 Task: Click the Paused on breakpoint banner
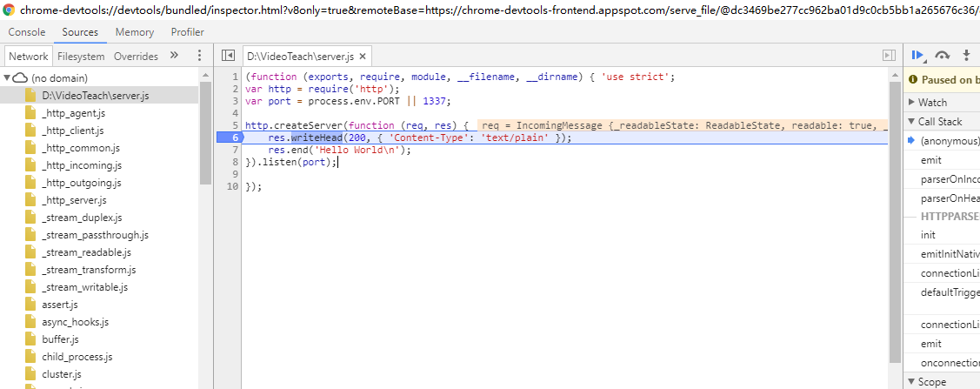pos(943,79)
